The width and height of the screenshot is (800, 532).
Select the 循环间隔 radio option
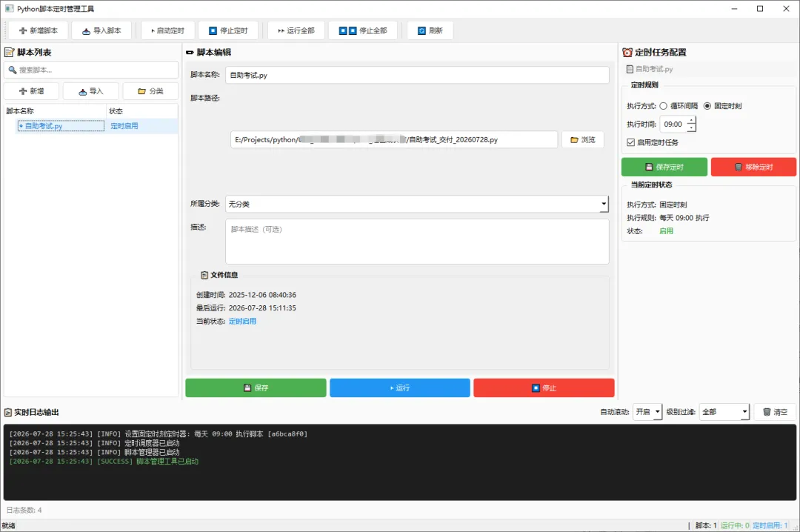point(679,106)
